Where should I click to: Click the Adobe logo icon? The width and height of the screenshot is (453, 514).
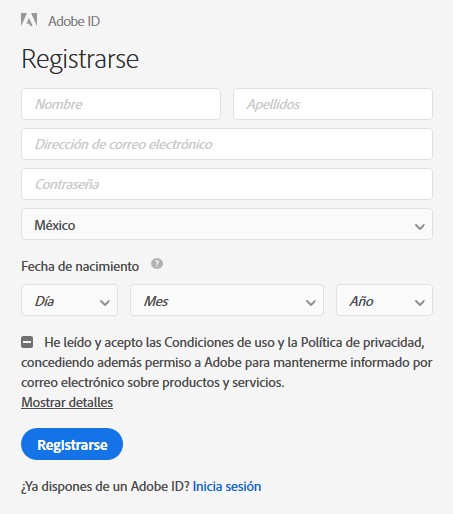pyautogui.click(x=29, y=20)
